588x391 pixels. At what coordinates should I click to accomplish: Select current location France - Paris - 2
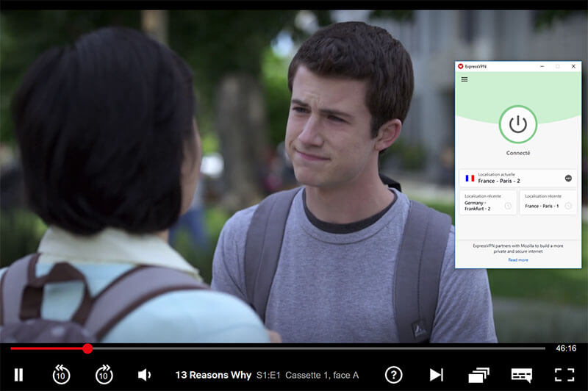click(518, 178)
